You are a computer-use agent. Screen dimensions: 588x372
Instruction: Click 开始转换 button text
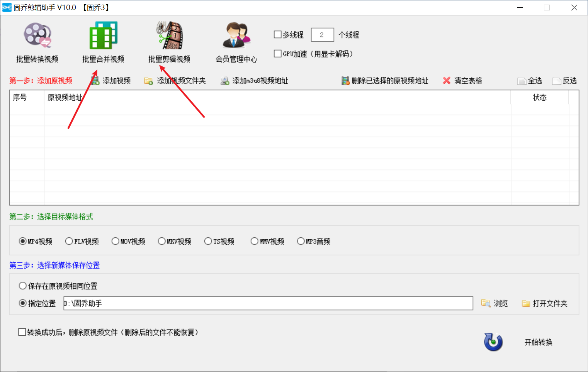(539, 342)
